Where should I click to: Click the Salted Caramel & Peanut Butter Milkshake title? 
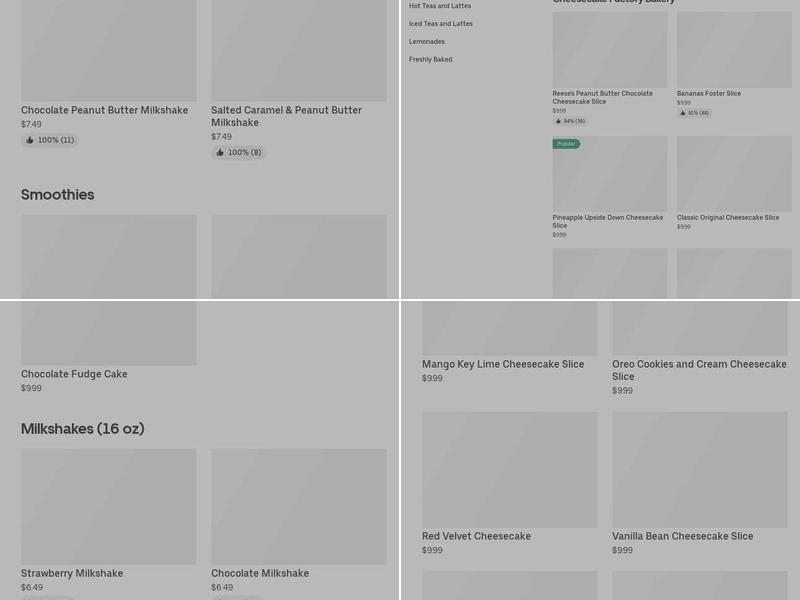pos(287,116)
